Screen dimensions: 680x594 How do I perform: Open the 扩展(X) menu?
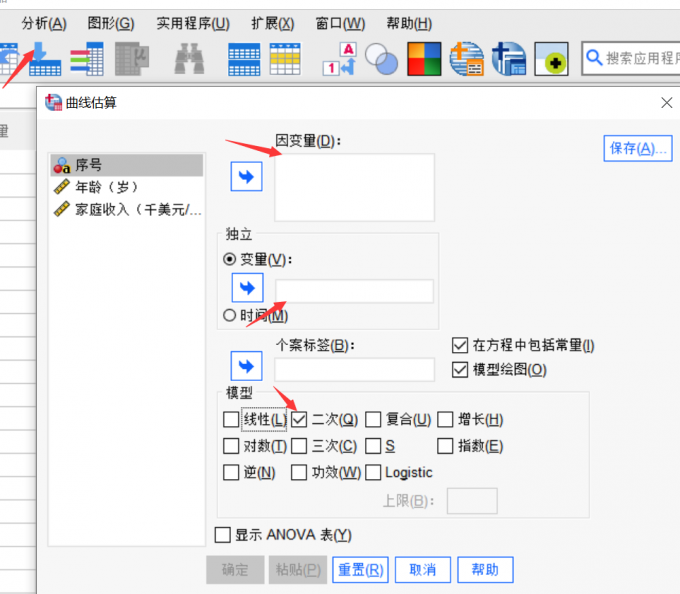tap(273, 23)
